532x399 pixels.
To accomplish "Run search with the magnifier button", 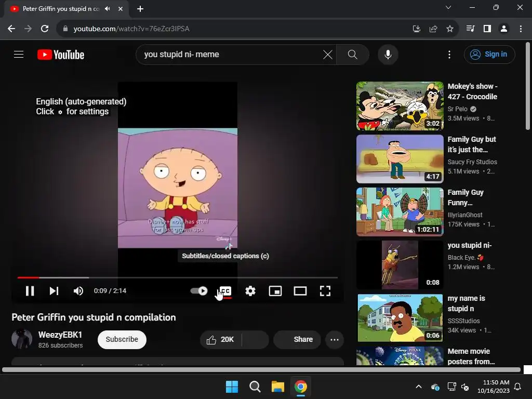I will click(353, 54).
